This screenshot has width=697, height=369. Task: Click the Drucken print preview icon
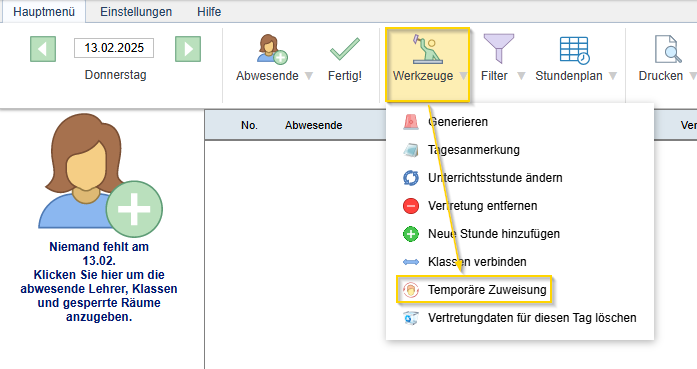(668, 49)
